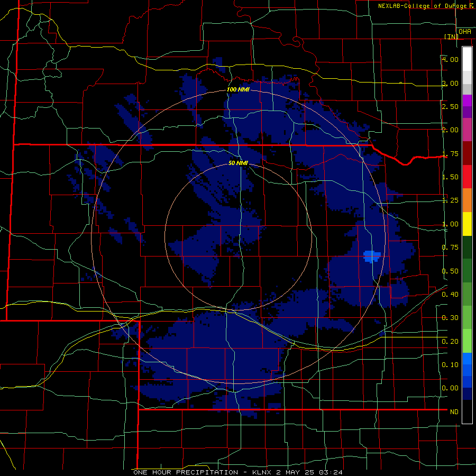This screenshot has width=476, height=476.
Task: Click the 2.50 legend value
Action: click(x=450, y=106)
